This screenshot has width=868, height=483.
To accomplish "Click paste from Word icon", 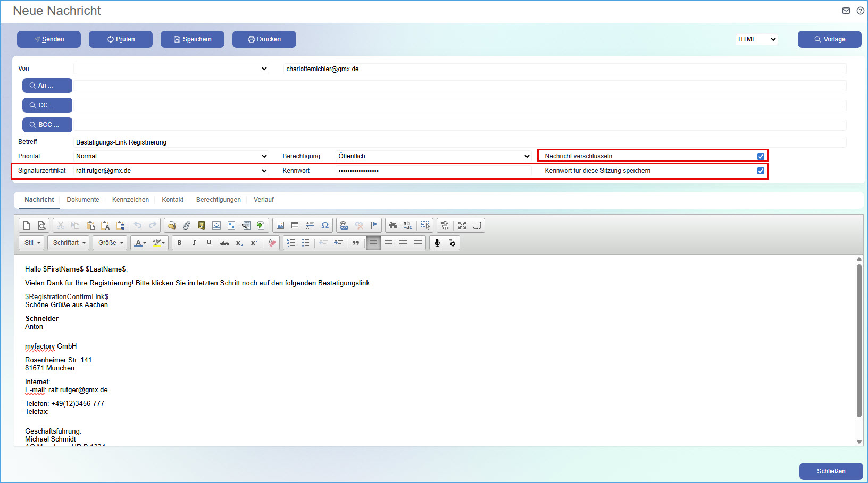I will click(x=120, y=225).
